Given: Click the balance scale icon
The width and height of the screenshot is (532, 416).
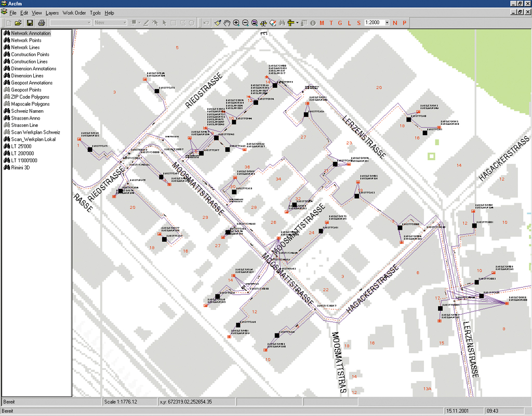Looking at the screenshot, I should point(263,23).
